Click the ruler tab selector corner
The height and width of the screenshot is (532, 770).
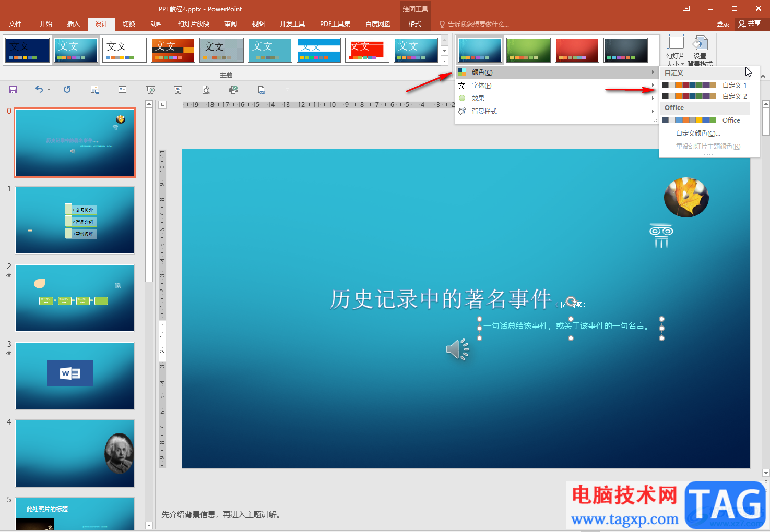(162, 104)
